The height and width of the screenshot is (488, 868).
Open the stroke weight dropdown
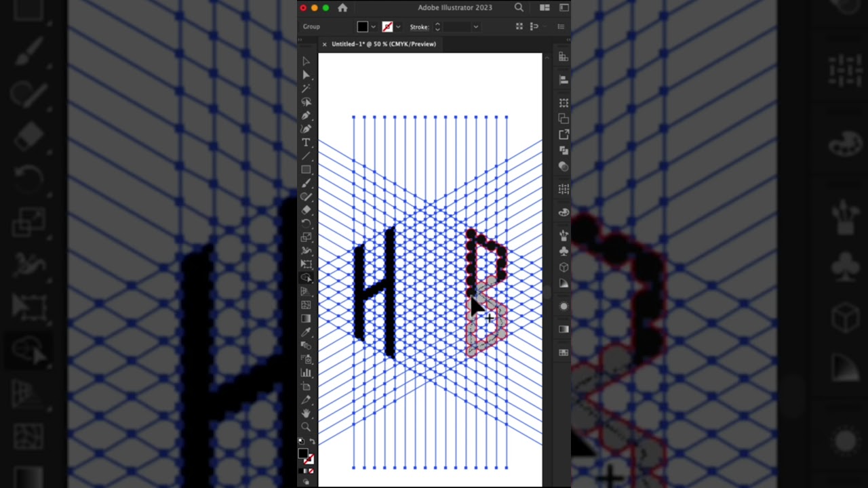(475, 27)
